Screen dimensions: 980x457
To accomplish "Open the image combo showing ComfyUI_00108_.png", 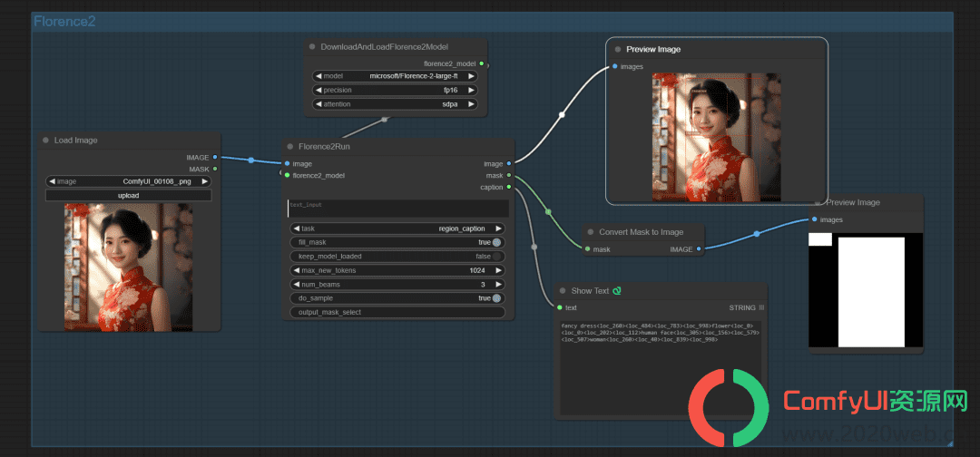I will pos(128,181).
